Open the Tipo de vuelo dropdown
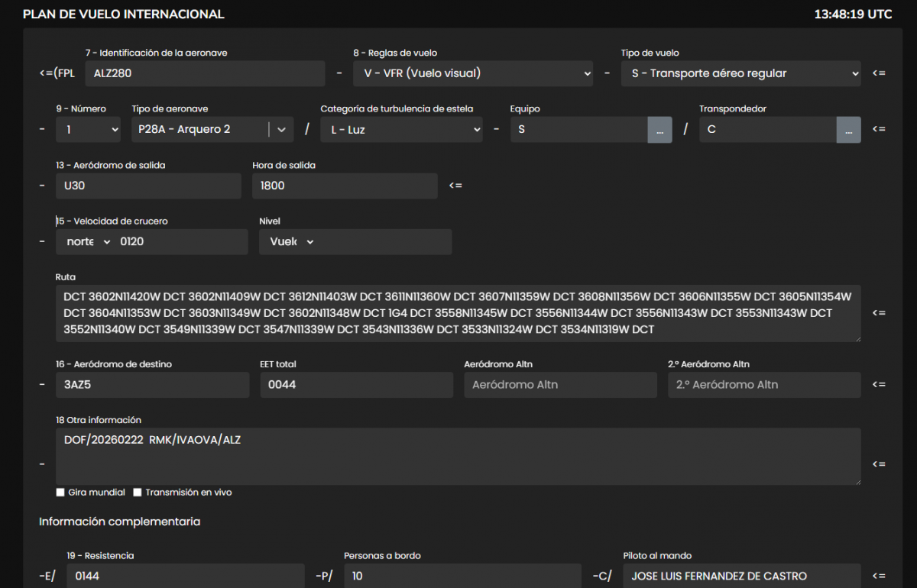This screenshot has height=588, width=917. pos(740,73)
